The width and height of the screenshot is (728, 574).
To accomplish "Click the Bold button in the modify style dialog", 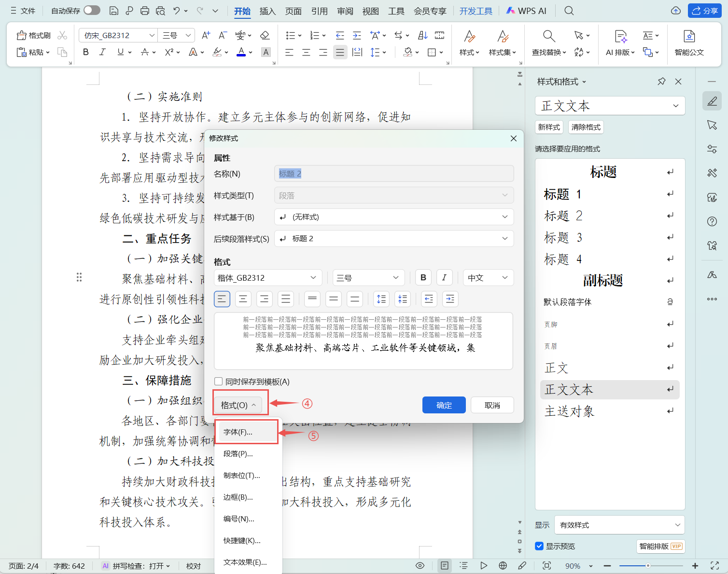I will point(423,278).
